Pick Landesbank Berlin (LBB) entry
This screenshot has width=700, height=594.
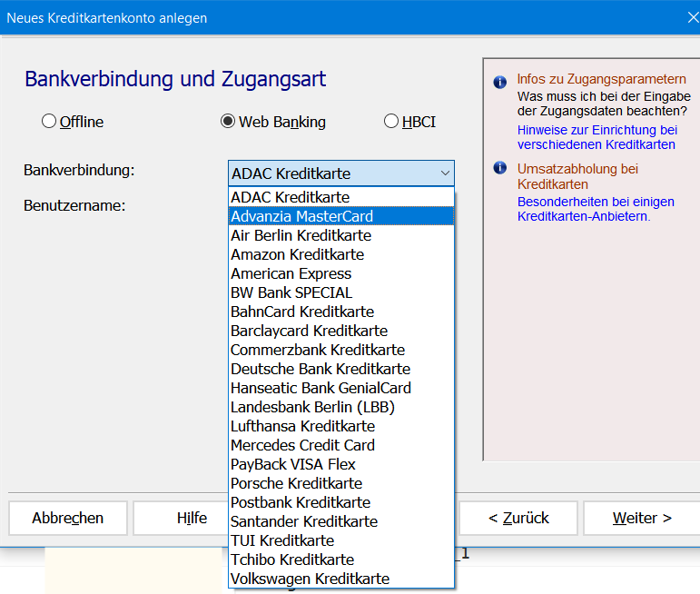pyautogui.click(x=312, y=407)
